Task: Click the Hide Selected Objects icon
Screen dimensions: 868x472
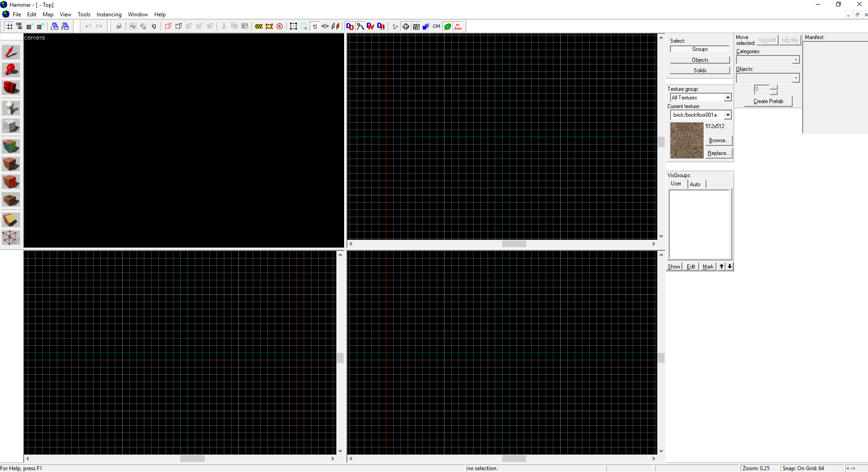Action: (x=168, y=26)
